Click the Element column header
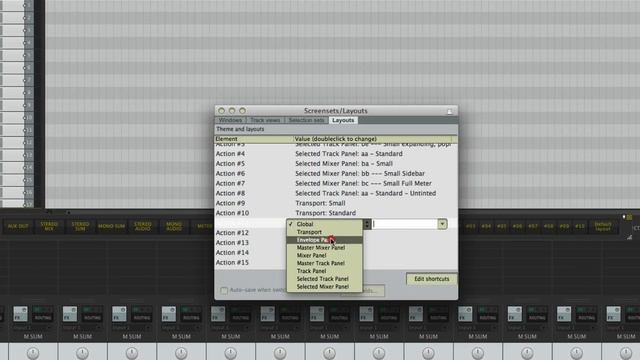 (x=254, y=139)
